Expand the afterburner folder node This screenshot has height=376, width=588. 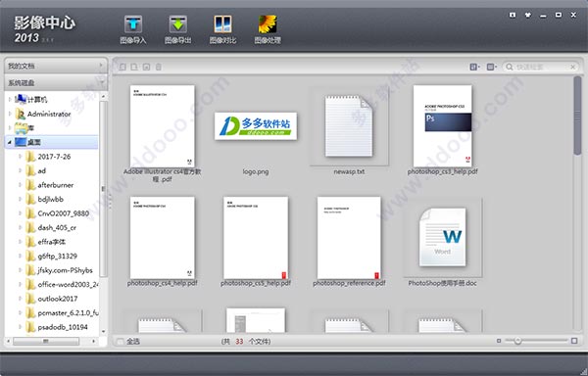click(20, 185)
